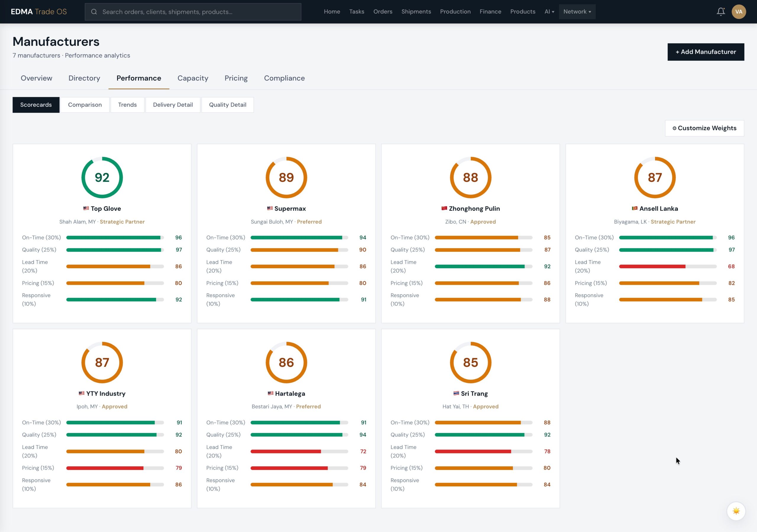
Task: Go to Home in the top nav
Action: [x=332, y=12]
